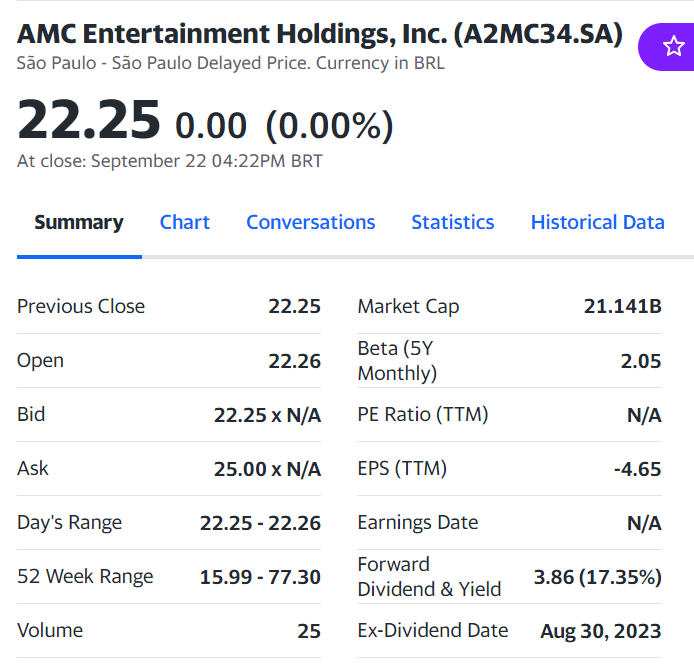Click the Volume label
The image size is (694, 668).
point(50,630)
